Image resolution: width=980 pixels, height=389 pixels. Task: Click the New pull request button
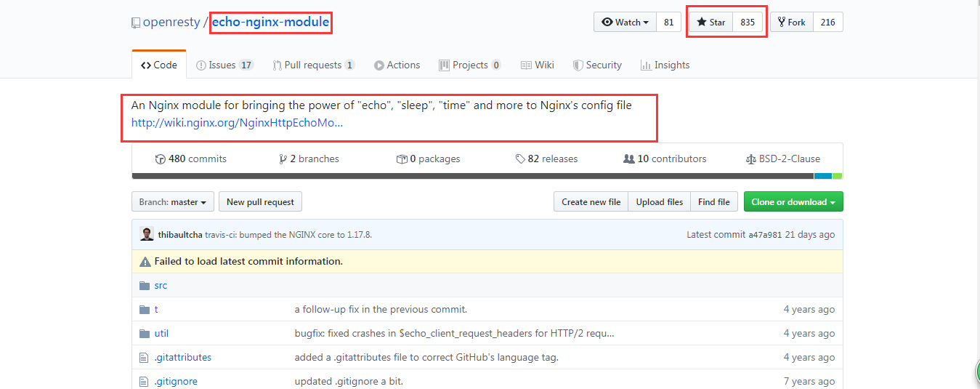(x=260, y=201)
